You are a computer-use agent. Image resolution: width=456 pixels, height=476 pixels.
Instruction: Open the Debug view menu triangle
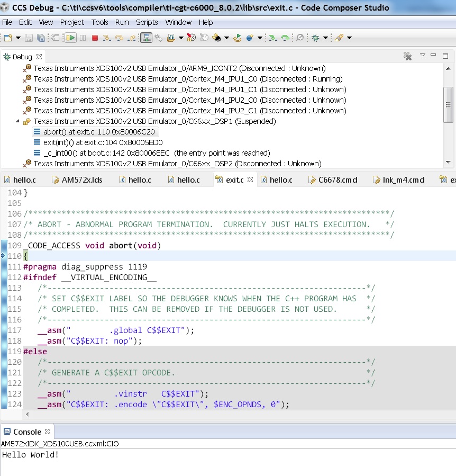(x=423, y=56)
